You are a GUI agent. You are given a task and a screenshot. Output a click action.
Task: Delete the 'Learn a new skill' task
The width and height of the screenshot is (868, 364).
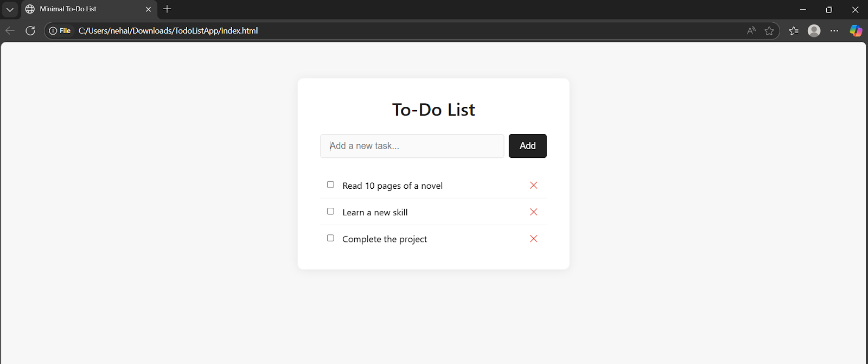point(533,212)
